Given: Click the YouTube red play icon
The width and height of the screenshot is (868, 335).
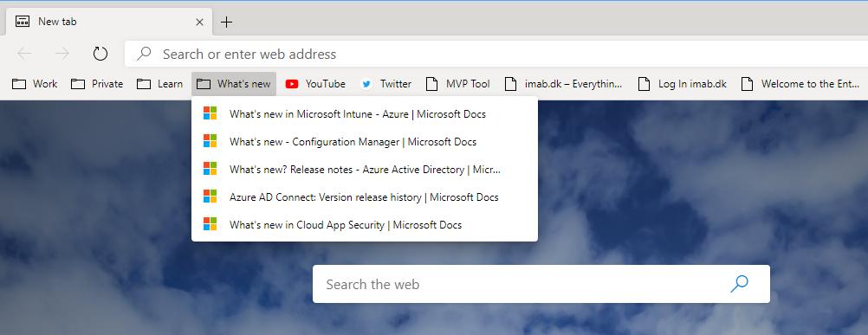Looking at the screenshot, I should (x=292, y=84).
